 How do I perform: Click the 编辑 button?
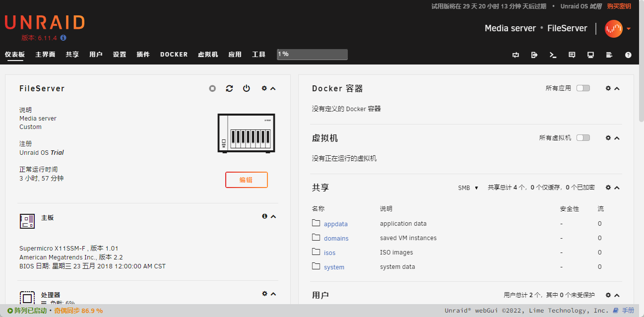click(x=246, y=180)
